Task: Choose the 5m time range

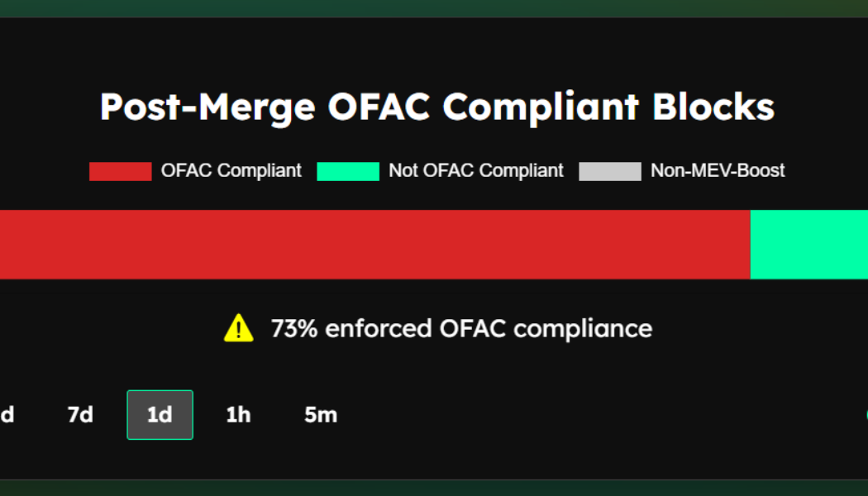Action: pyautogui.click(x=321, y=415)
